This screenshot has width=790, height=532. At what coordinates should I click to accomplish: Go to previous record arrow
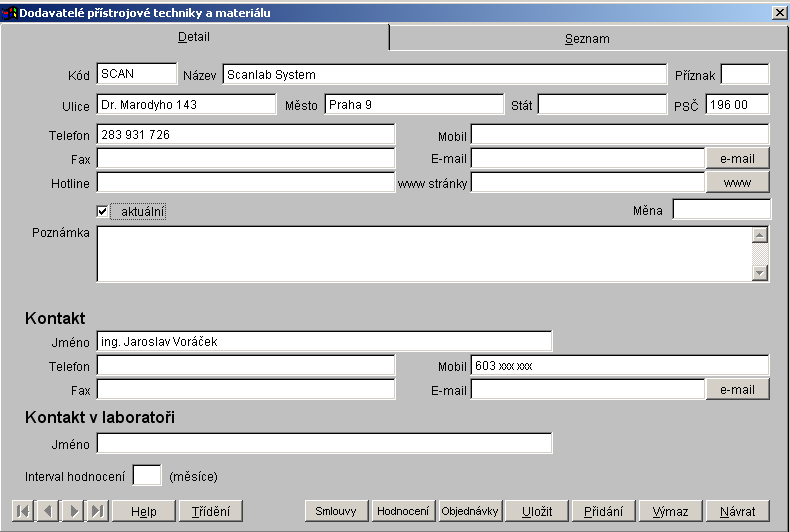[47, 511]
